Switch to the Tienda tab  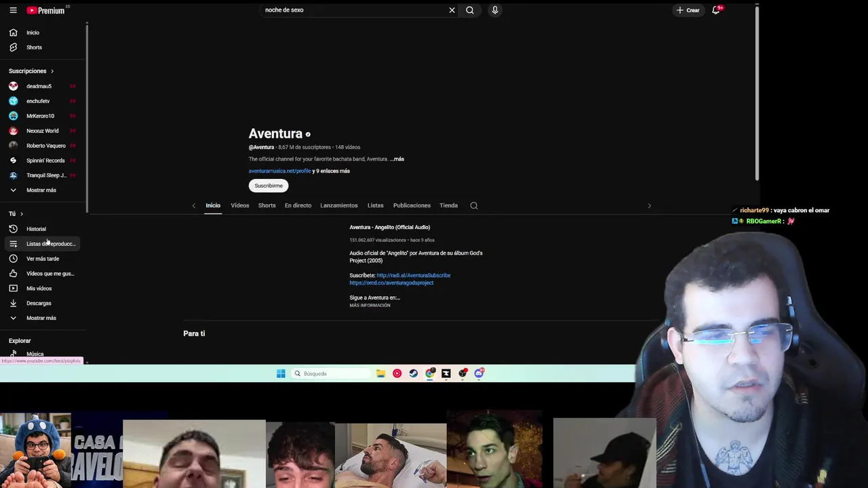pos(448,205)
